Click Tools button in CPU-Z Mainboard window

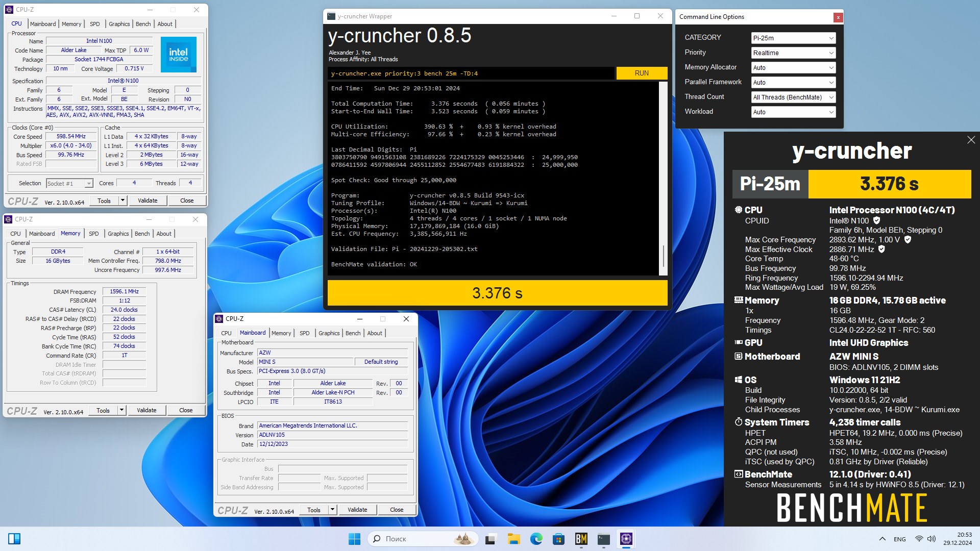click(x=314, y=510)
